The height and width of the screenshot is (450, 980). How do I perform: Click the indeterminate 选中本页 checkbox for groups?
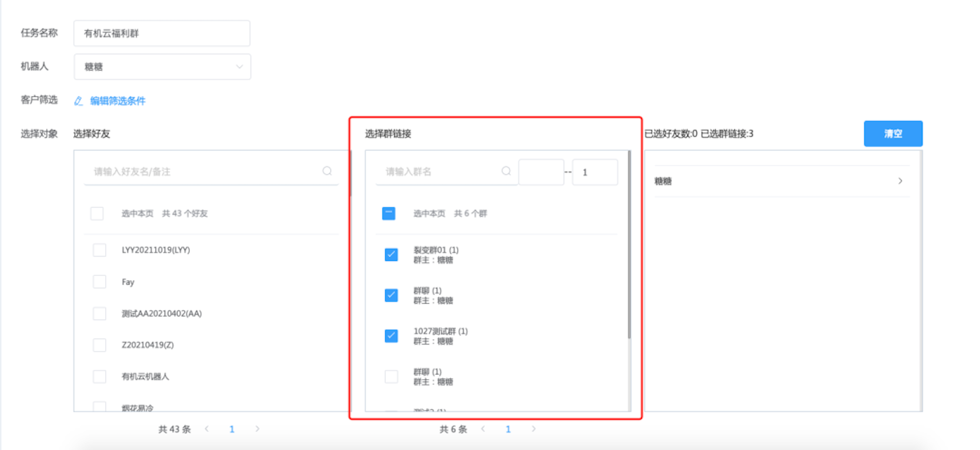coord(388,213)
